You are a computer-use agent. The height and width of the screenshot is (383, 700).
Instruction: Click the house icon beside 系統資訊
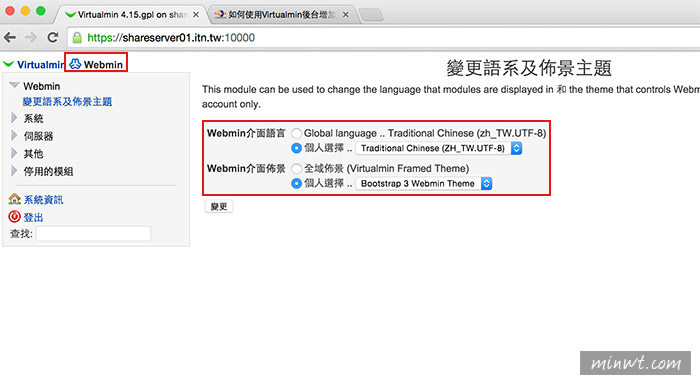tap(14, 199)
